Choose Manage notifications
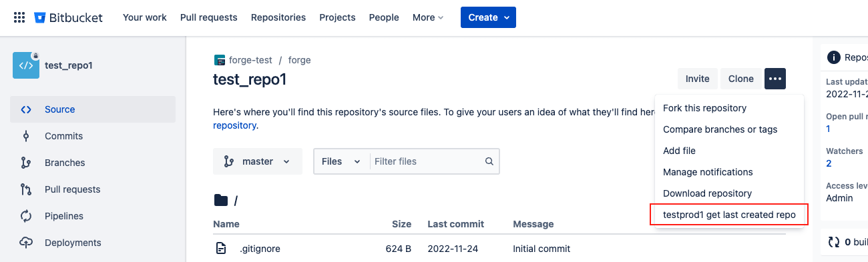Image resolution: width=868 pixels, height=262 pixels. (730, 172)
